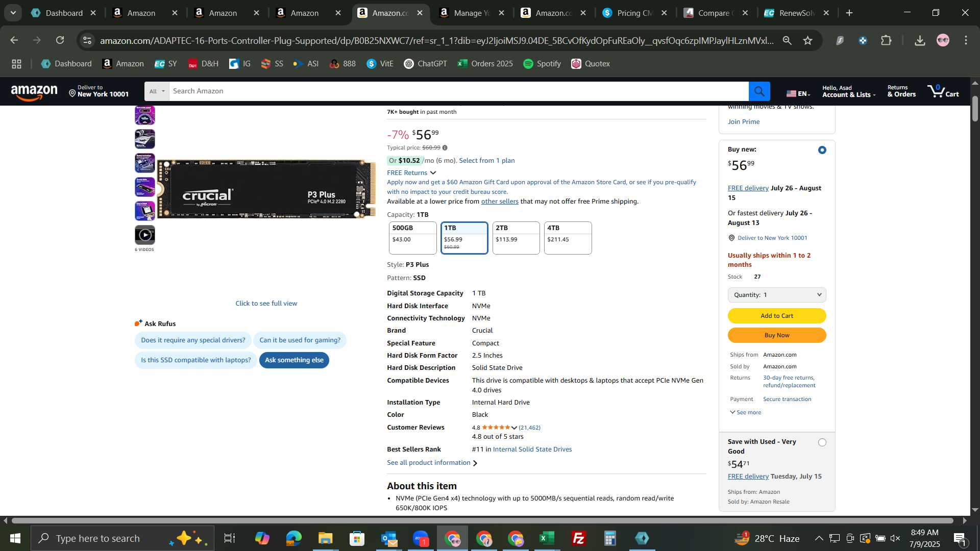Reload the current browser page

[60, 40]
